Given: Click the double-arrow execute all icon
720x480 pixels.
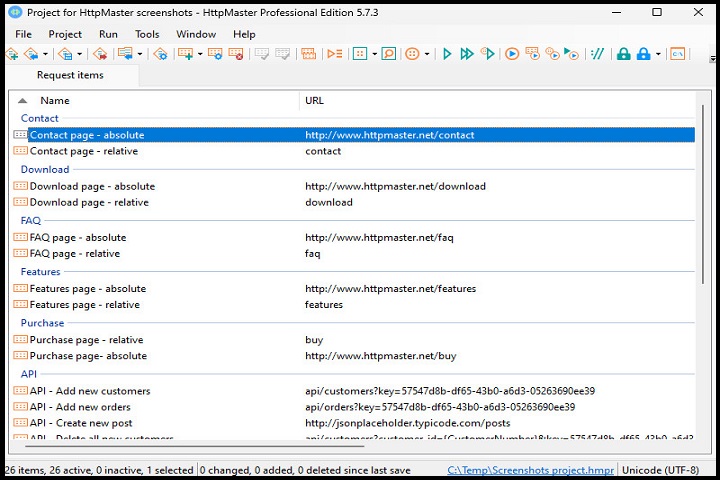Looking at the screenshot, I should coord(467,54).
